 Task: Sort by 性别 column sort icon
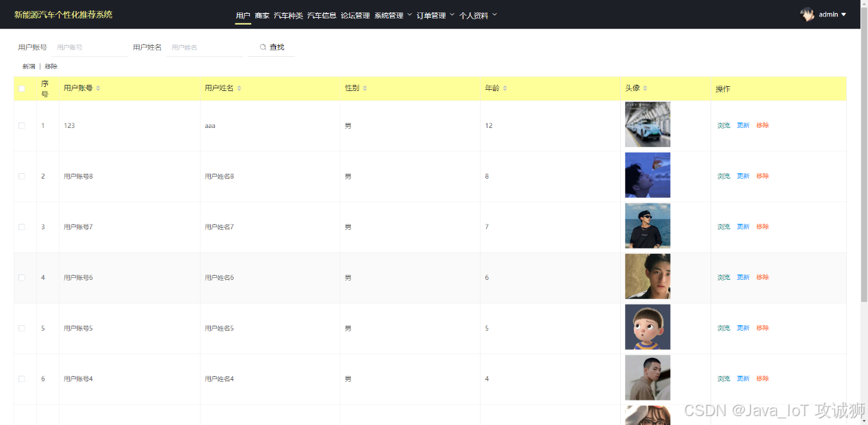pyautogui.click(x=365, y=88)
